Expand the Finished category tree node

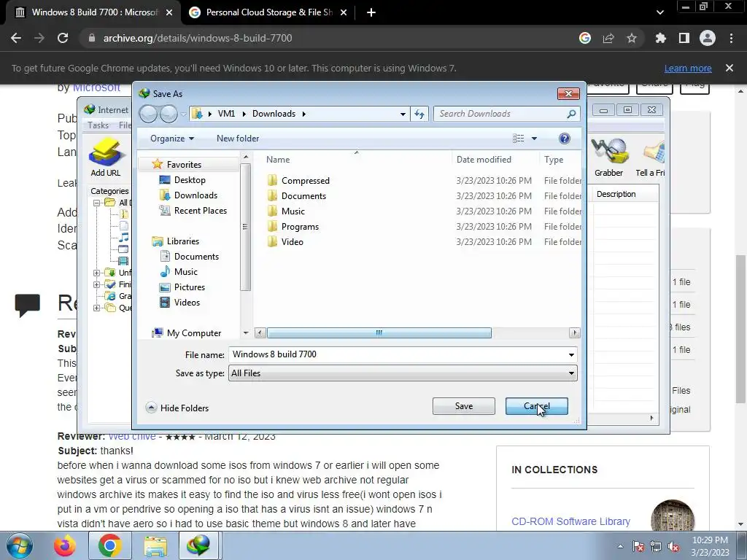(97, 285)
